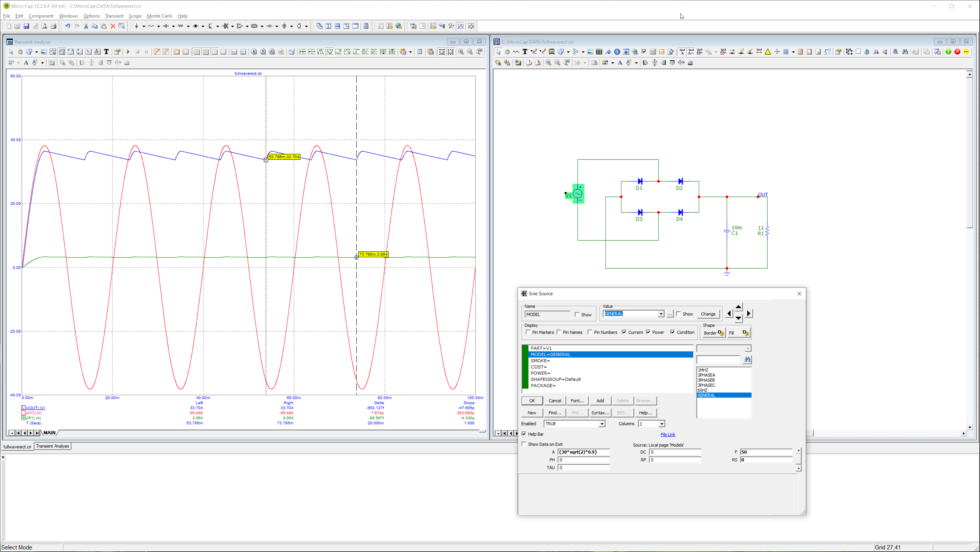This screenshot has width=980, height=552.
Task: Open the Component menu
Action: (x=41, y=16)
